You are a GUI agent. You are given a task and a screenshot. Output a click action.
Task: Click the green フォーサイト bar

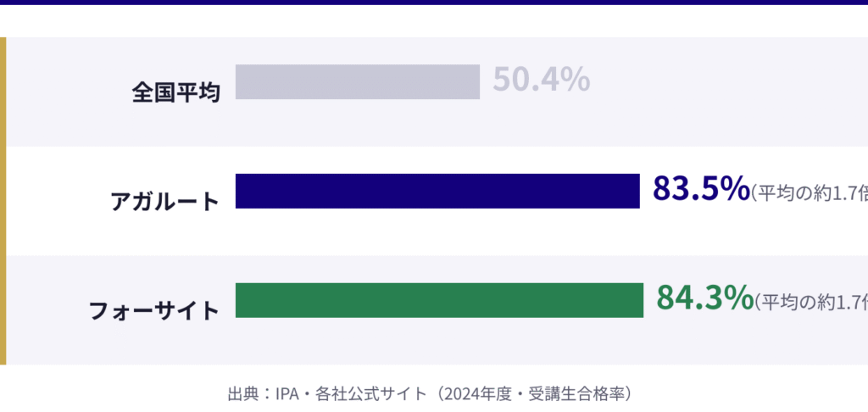click(438, 300)
